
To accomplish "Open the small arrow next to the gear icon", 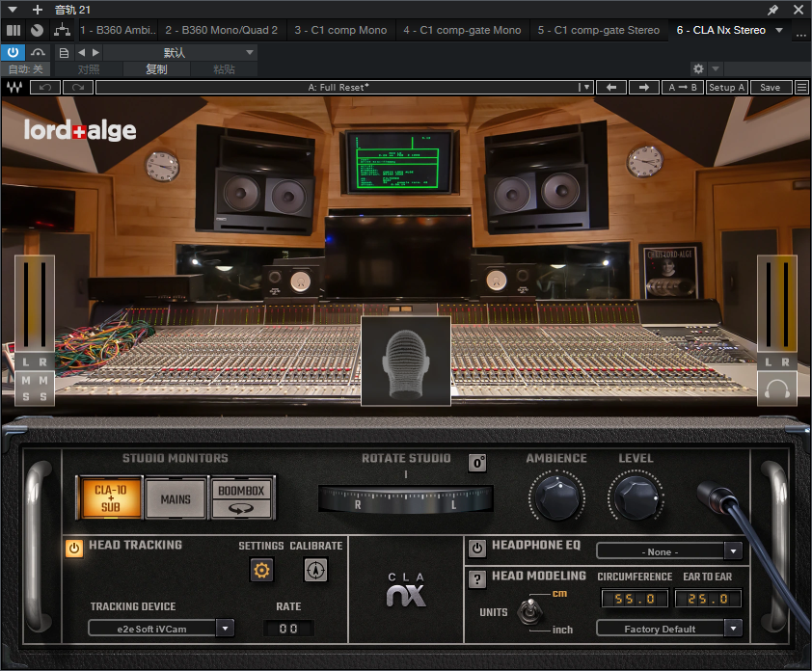I will point(716,68).
